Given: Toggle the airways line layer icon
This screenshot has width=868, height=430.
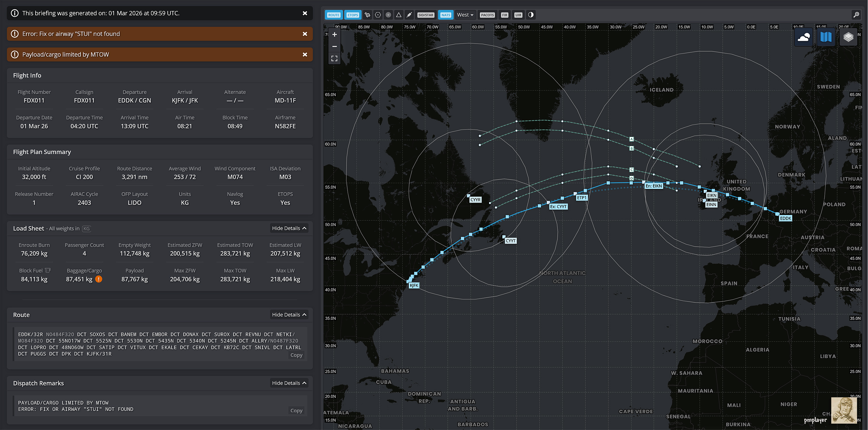Looking at the screenshot, I should [x=409, y=15].
